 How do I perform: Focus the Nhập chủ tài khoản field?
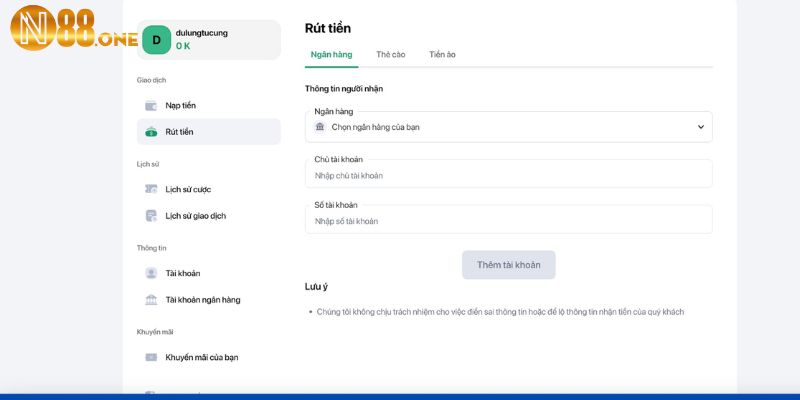pyautogui.click(x=508, y=175)
